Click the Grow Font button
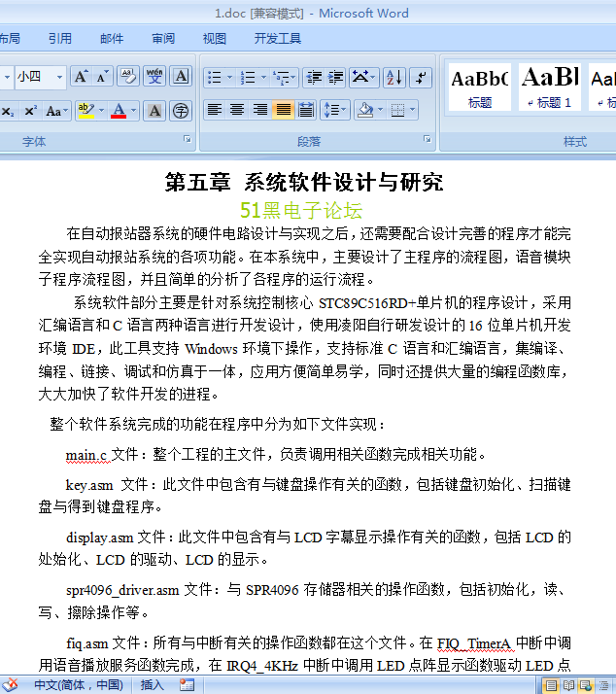Viewport: 616px width, 694px height. (x=81, y=77)
